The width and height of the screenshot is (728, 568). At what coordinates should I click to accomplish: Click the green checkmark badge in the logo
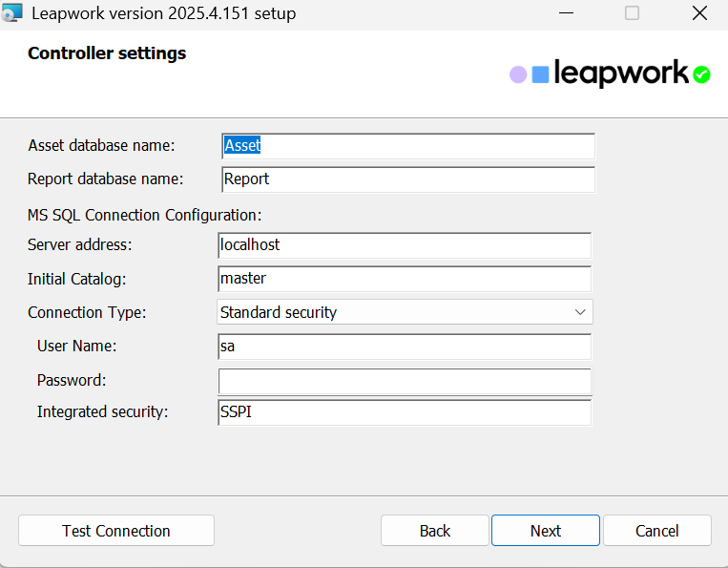point(701,74)
